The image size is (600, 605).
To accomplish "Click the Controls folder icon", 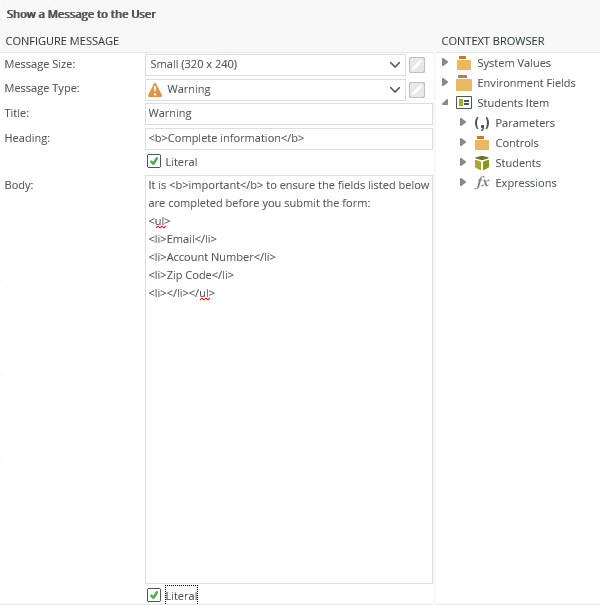I will coord(481,143).
